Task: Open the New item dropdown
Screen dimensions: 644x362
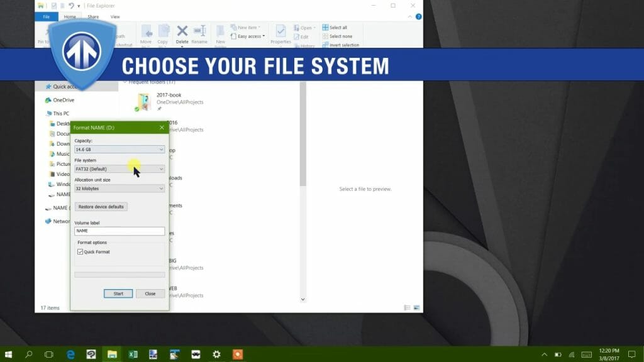Action: coord(246,28)
